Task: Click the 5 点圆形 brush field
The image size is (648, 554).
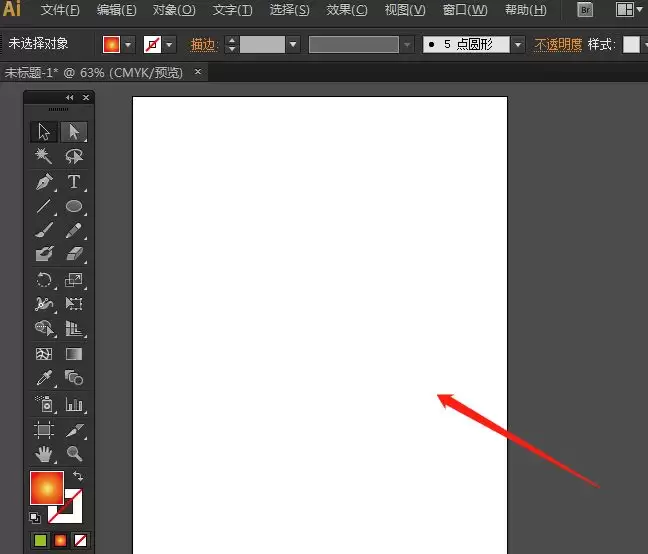Action: coord(466,45)
